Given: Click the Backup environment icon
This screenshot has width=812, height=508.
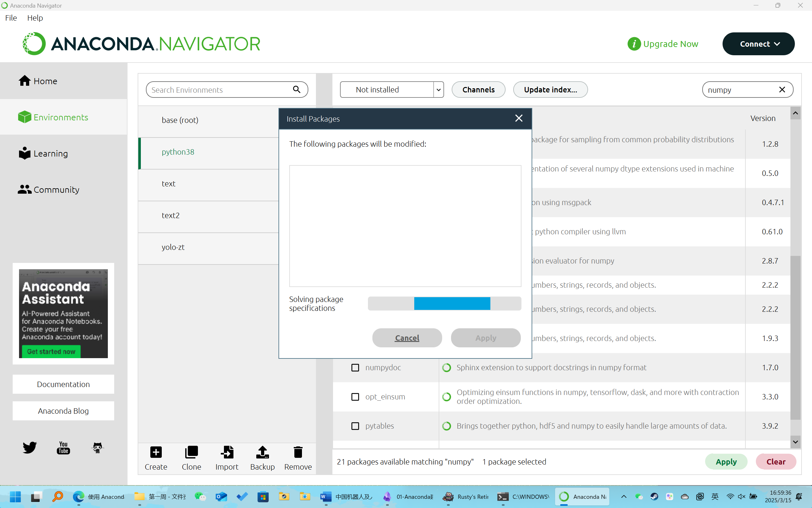Looking at the screenshot, I should [x=262, y=452].
